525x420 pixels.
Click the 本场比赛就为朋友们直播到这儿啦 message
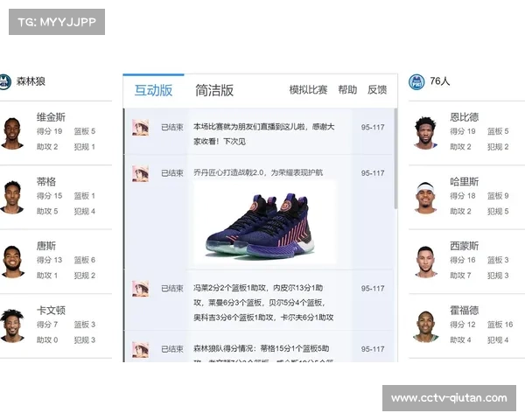pyautogui.click(x=264, y=134)
